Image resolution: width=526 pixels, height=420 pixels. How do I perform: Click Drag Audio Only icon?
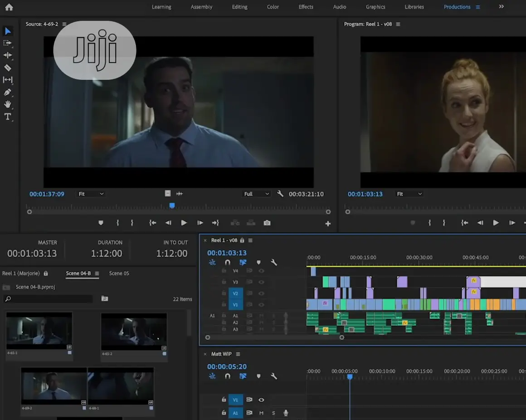180,194
